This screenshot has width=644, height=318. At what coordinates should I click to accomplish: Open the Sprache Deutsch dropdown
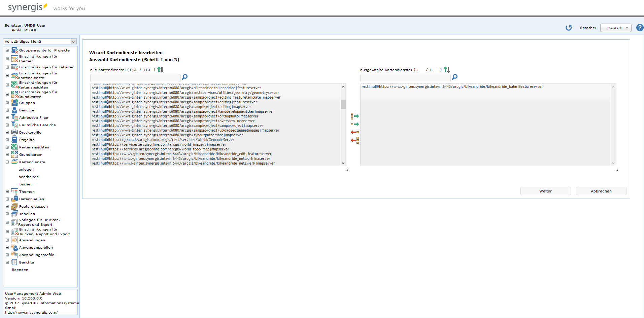point(615,28)
